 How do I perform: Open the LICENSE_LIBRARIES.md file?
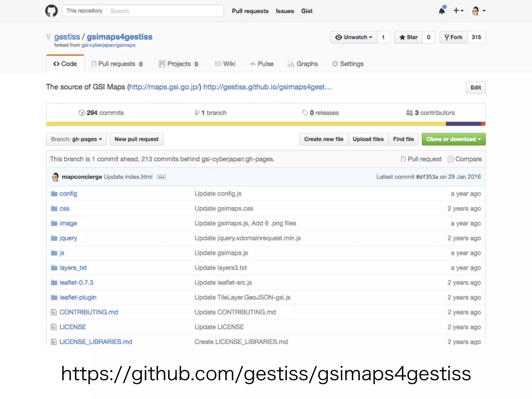96,342
